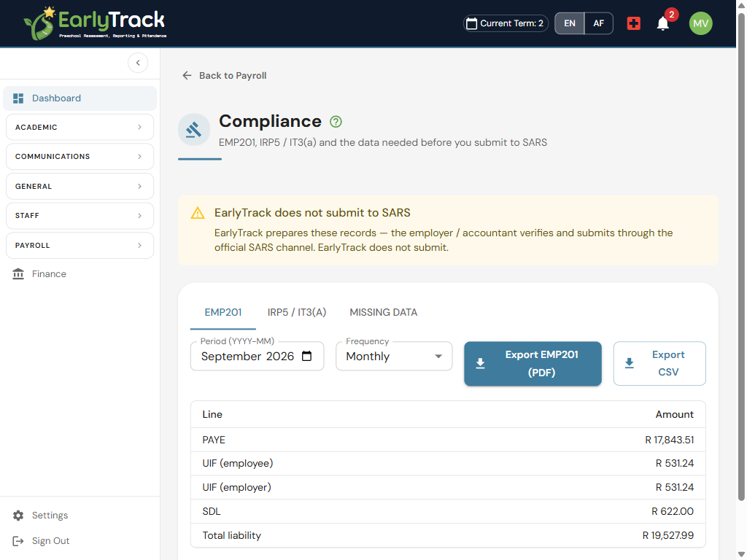Click the Finance bank icon
The width and height of the screenshot is (747, 560).
[x=18, y=274]
